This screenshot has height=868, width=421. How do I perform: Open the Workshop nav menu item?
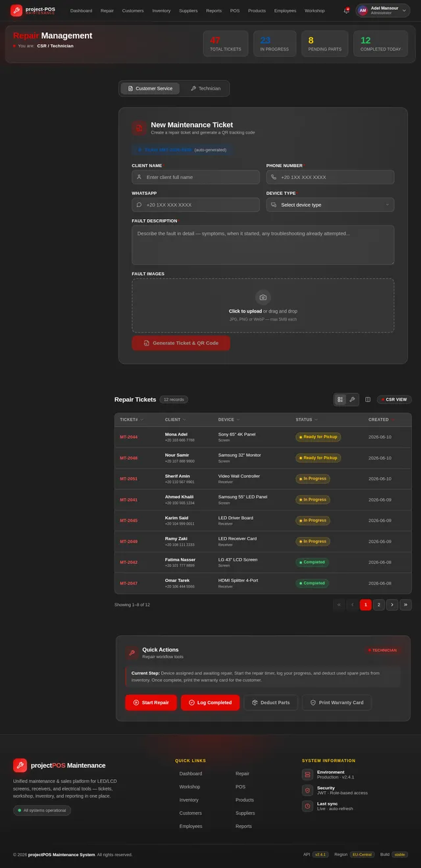tap(314, 11)
